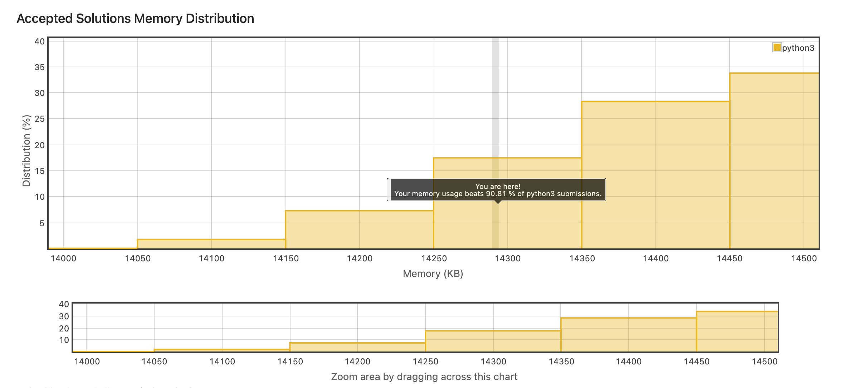Click the python3 legend label text
Screen dimensions: 868x388
(x=798, y=48)
